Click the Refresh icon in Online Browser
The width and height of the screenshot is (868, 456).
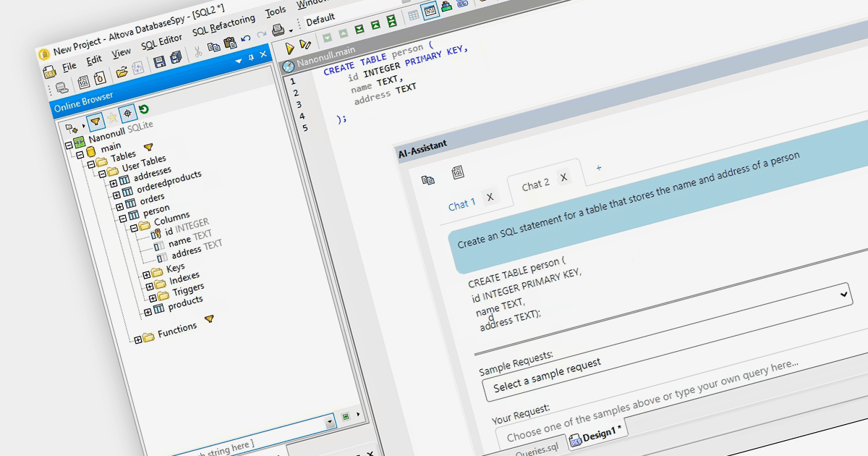tap(144, 109)
